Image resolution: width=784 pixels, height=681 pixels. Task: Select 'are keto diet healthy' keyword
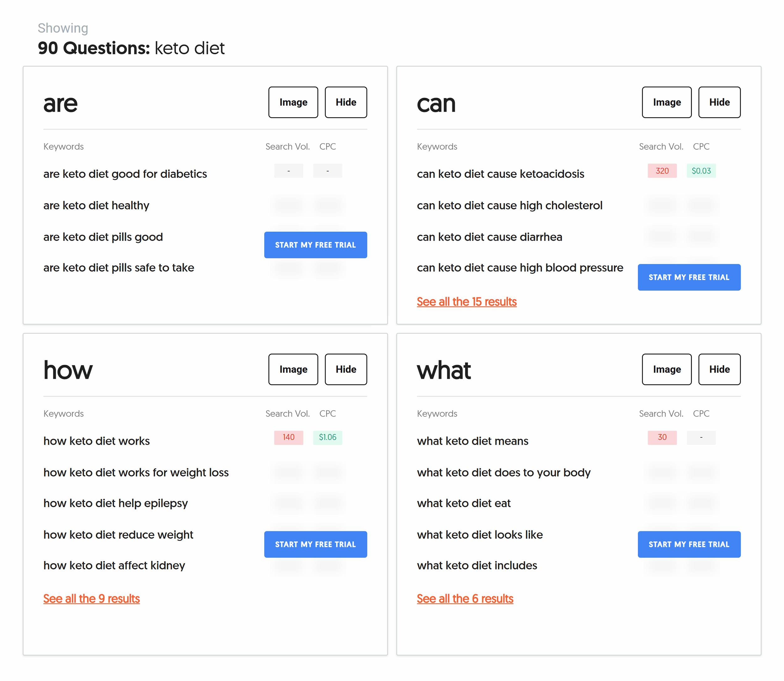click(96, 205)
